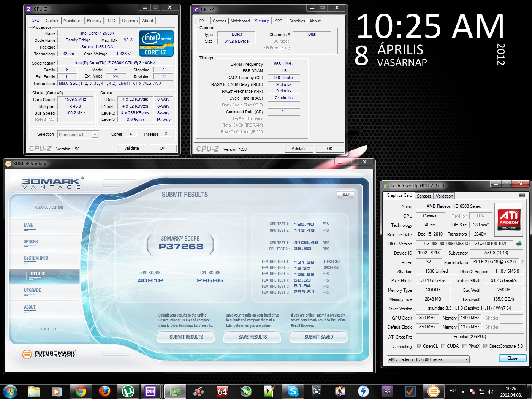
Task: Click the FS taskbar icon
Action: pos(387,391)
